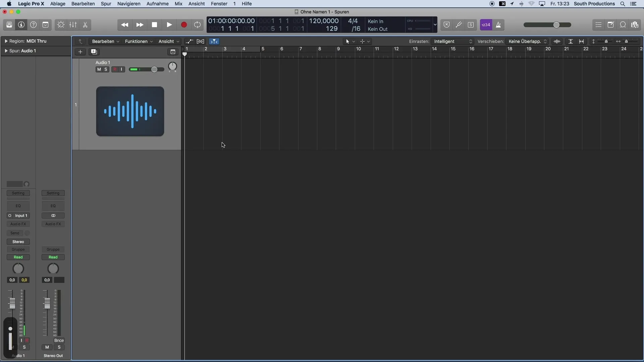Open the pointer tool selection menu
This screenshot has height=362, width=644.
(350, 41)
